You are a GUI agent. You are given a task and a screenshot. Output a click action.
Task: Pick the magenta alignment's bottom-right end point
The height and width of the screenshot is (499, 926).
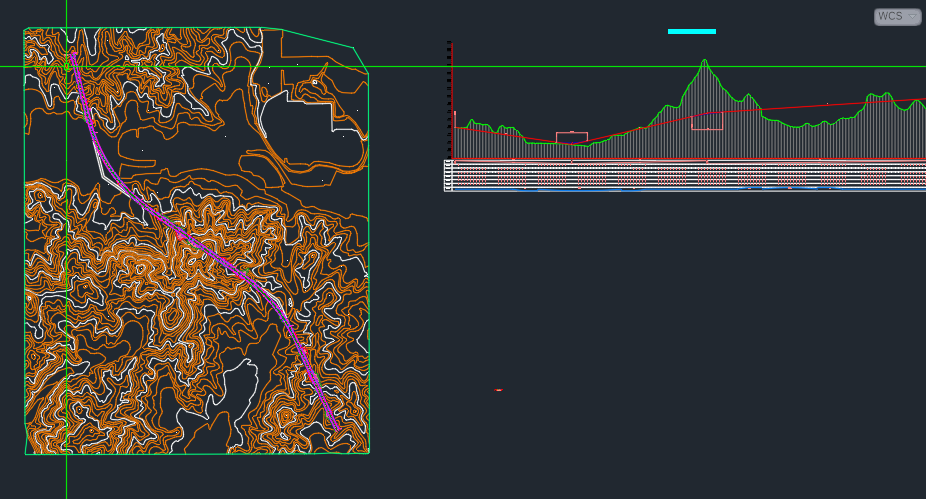pos(338,430)
